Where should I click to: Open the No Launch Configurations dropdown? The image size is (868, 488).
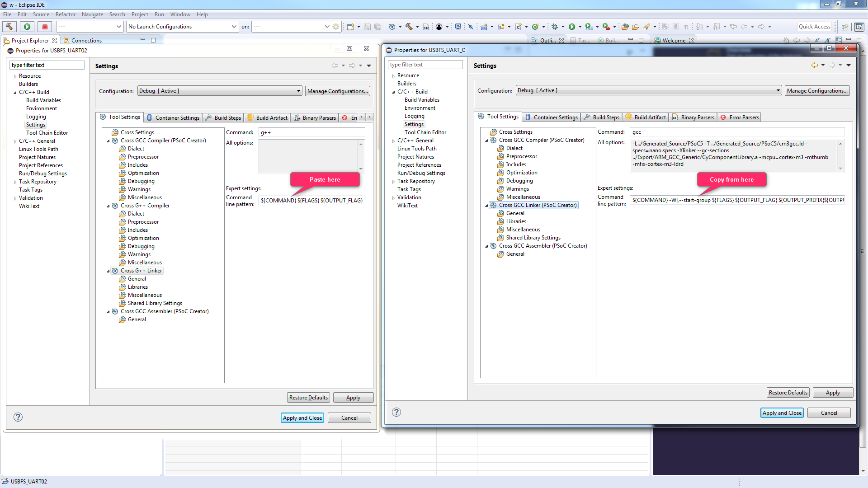183,27
